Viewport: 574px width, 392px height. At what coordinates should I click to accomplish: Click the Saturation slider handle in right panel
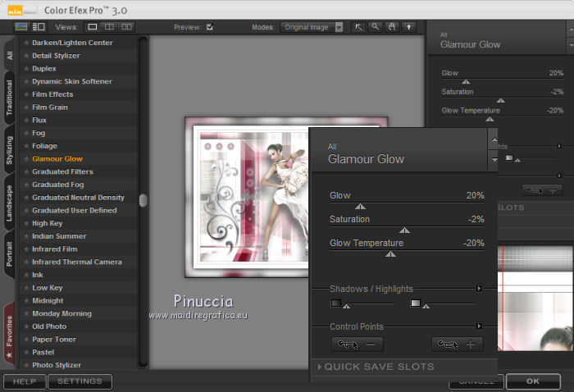(x=501, y=100)
